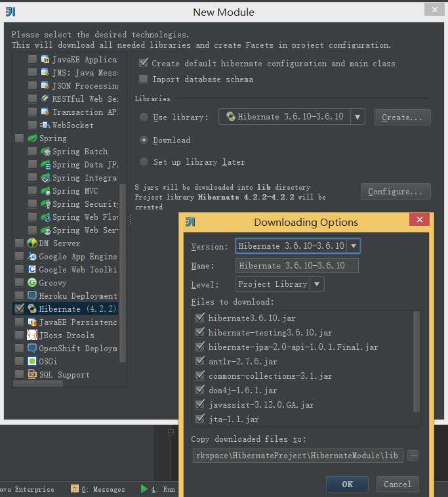Click the Copy downloaded files to path field
448x497 pixels.
298,455
